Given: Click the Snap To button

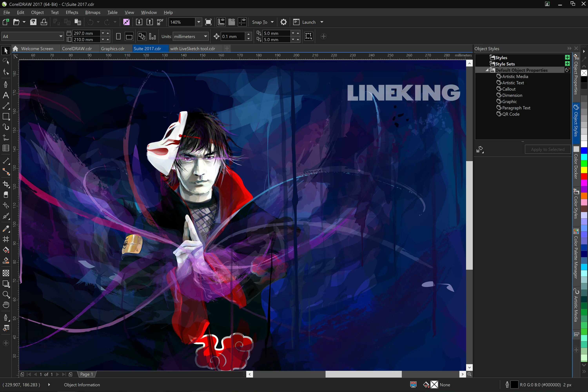Looking at the screenshot, I should point(260,22).
